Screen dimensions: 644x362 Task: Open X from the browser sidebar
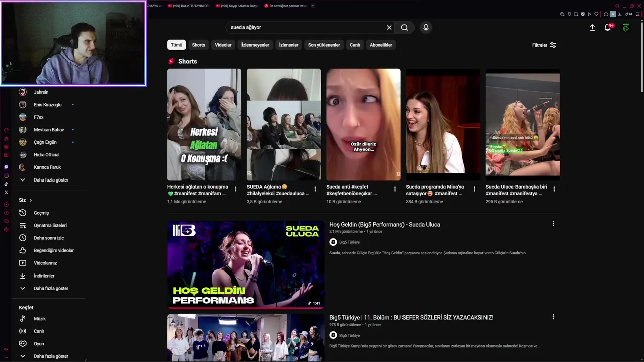pyautogui.click(x=6, y=192)
